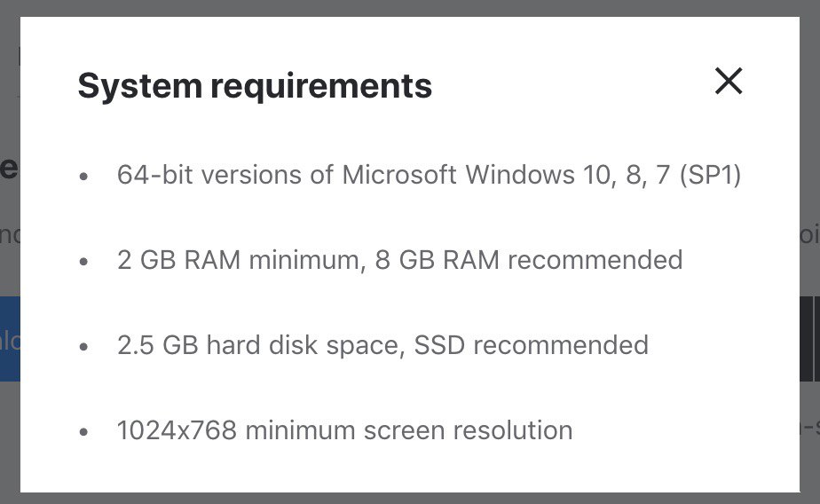Select the 64-bit Windows versions line
Image resolution: width=820 pixels, height=504 pixels.
(429, 175)
